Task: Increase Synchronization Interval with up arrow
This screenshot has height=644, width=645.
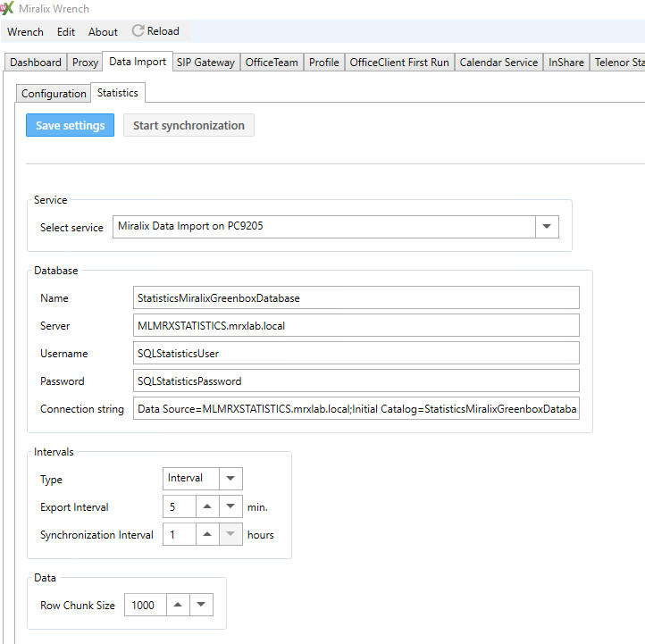Action: (x=207, y=534)
